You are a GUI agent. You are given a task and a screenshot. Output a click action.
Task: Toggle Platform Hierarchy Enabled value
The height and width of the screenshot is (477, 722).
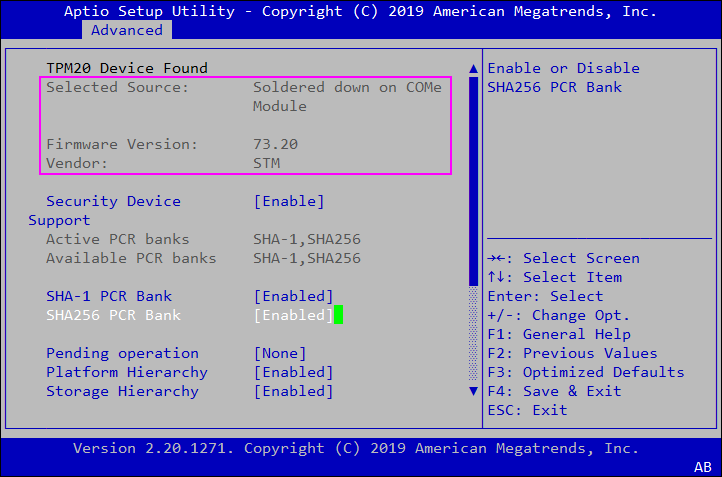[293, 373]
